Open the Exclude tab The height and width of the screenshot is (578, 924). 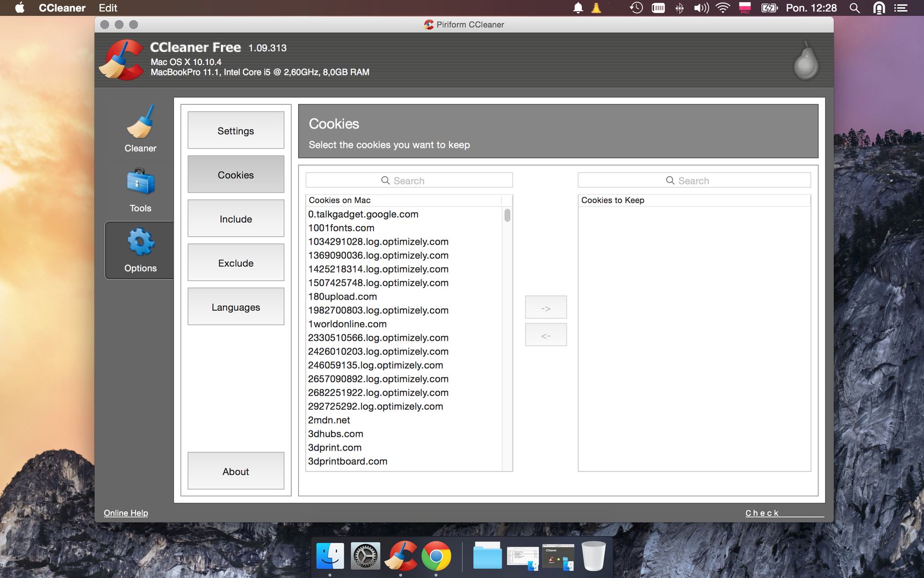pos(236,262)
